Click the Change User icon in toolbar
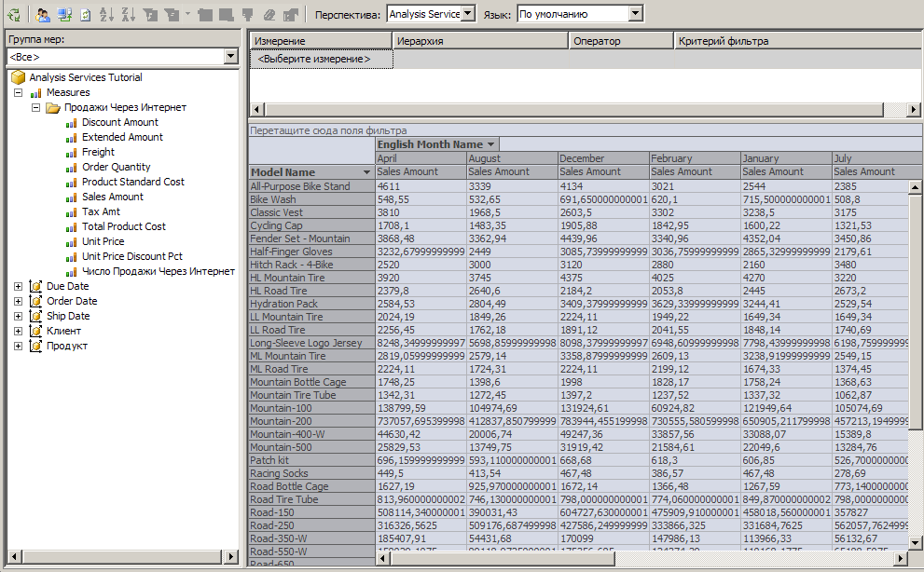 (x=43, y=15)
